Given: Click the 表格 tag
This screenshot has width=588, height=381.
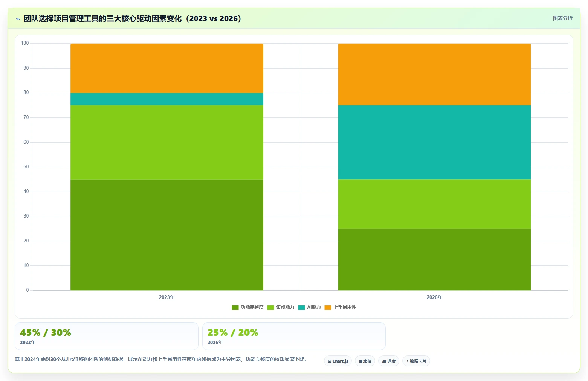Looking at the screenshot, I should click(365, 361).
